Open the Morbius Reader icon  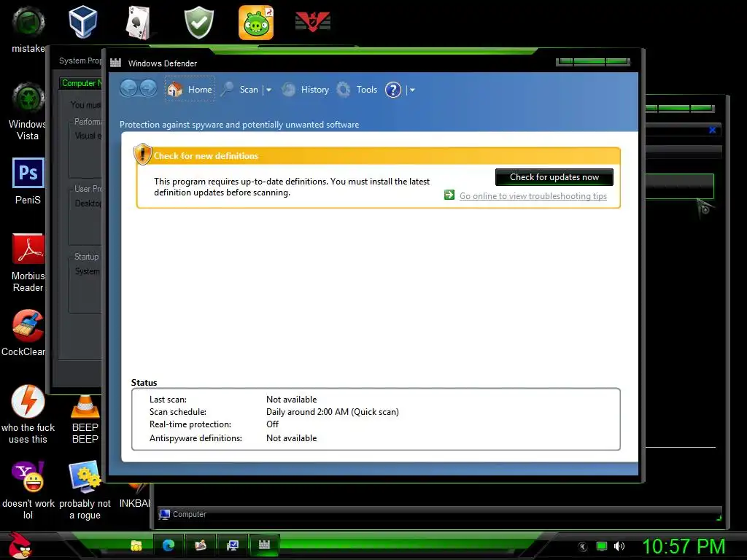point(28,262)
